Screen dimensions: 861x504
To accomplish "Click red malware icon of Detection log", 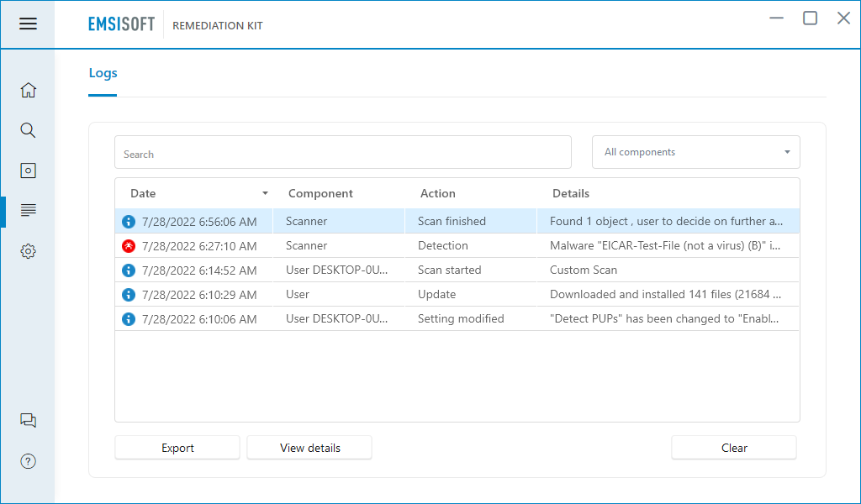I will pyautogui.click(x=129, y=246).
